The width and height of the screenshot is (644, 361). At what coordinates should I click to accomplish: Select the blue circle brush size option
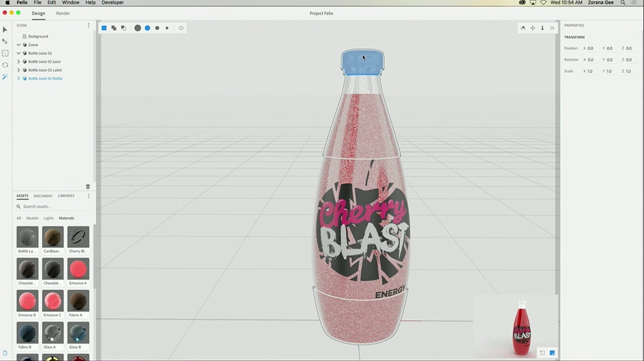click(x=147, y=28)
